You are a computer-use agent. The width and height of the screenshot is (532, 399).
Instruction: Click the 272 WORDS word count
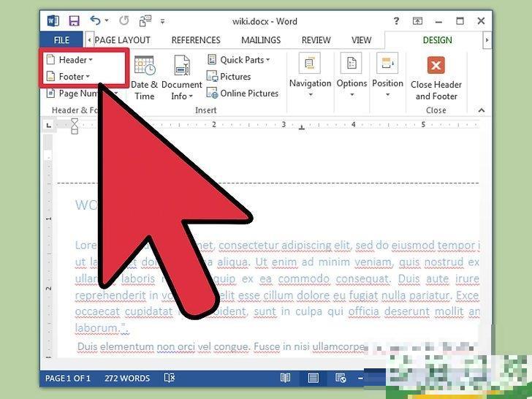coord(126,378)
